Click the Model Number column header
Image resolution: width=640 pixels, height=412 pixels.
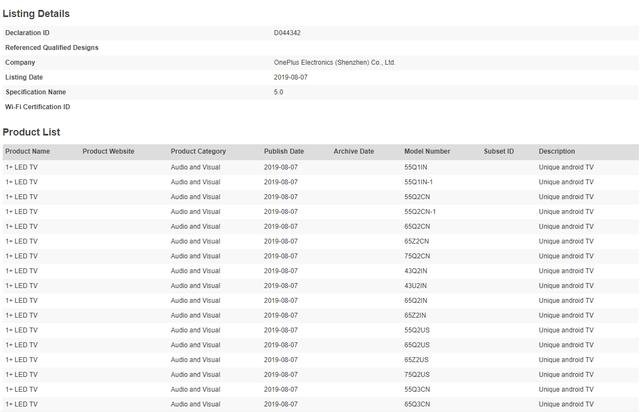coord(427,151)
